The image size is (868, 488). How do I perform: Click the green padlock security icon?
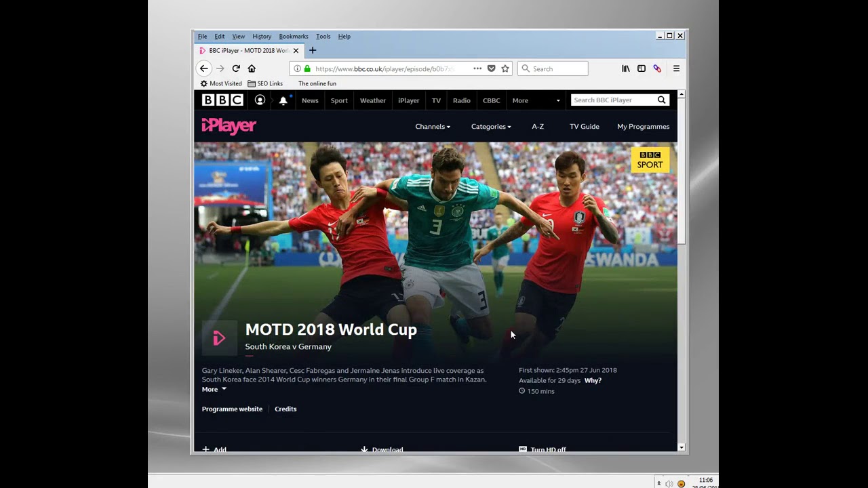[x=307, y=68]
